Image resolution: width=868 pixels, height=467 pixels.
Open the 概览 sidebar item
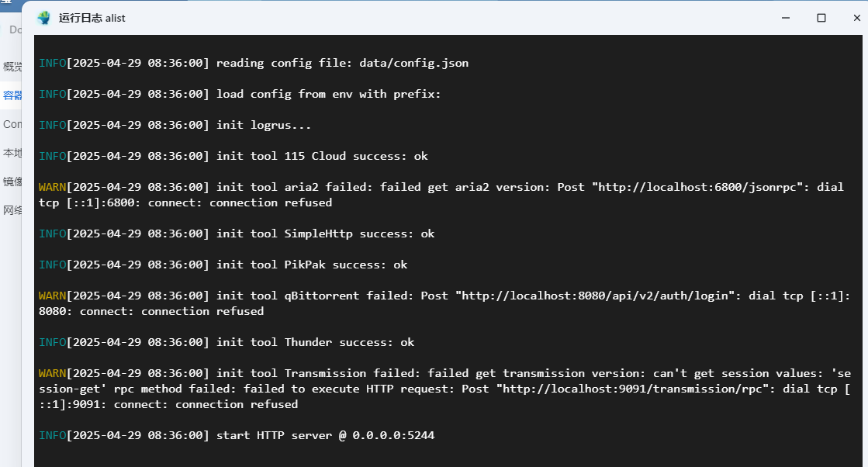[12, 67]
